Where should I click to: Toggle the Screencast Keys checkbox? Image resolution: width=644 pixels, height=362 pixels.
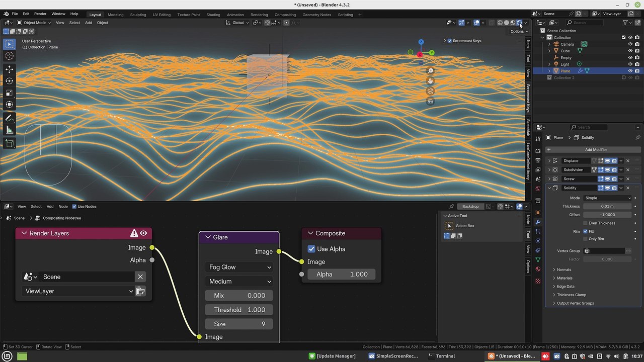click(x=449, y=41)
